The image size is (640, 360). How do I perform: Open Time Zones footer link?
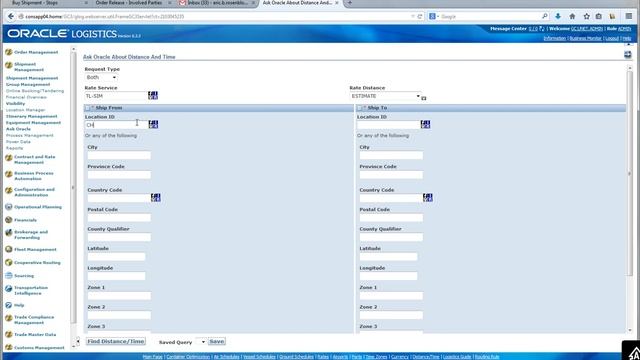pyautogui.click(x=376, y=357)
